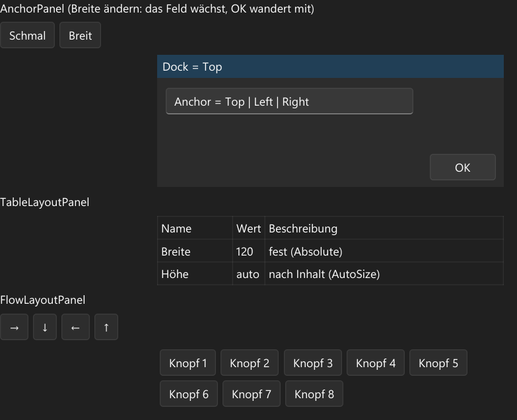Click the Schmal button

coord(27,35)
